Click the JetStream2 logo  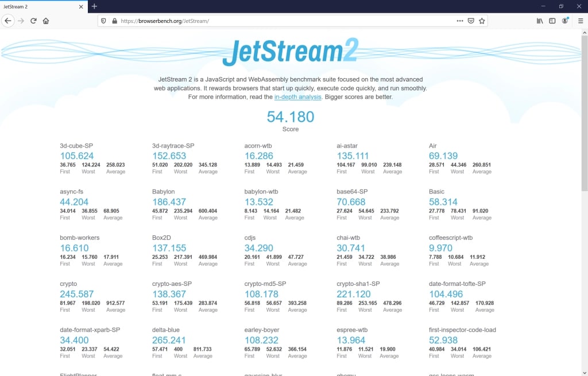click(x=291, y=52)
